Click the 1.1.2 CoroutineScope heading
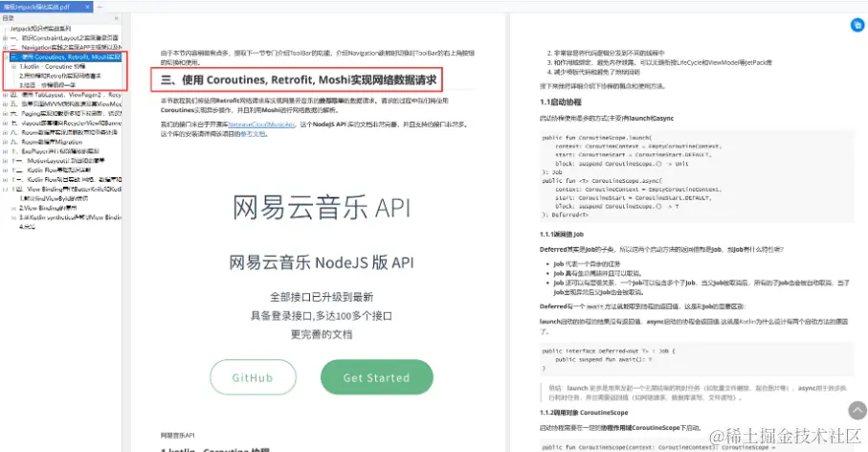This screenshot has width=868, height=452. [x=584, y=413]
